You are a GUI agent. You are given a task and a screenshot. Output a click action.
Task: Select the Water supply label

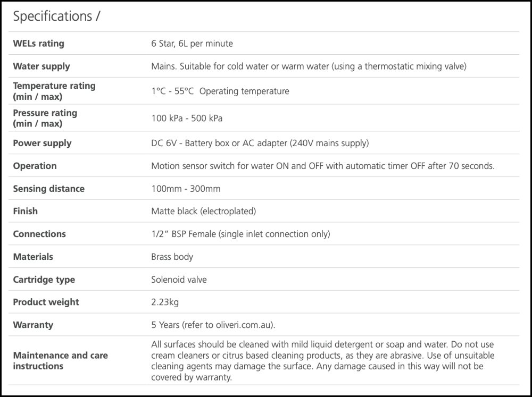(x=41, y=66)
